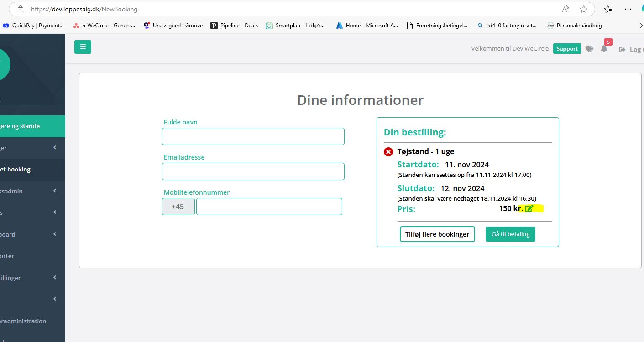
Task: Click the "Din bestilling:" heading
Action: tap(415, 132)
